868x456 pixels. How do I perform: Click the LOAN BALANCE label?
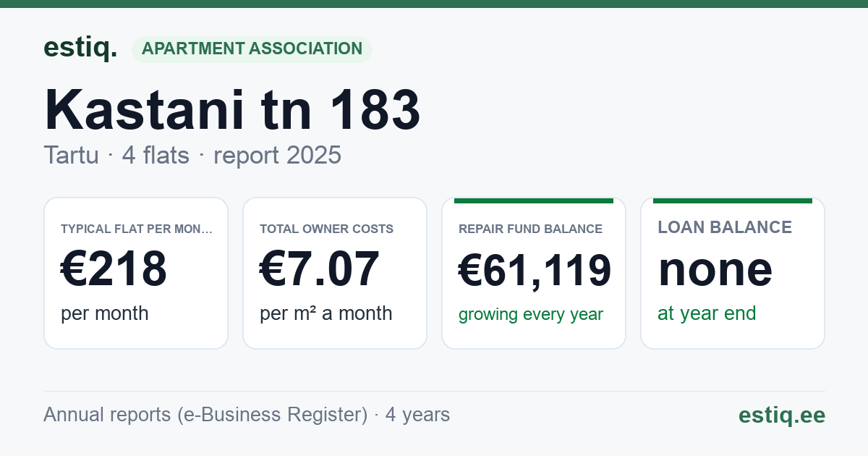click(x=725, y=227)
